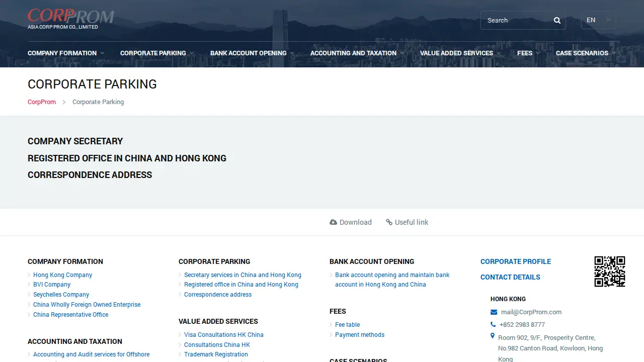Open the Company Formation nav item
This screenshot has height=362, width=644.
click(62, 53)
